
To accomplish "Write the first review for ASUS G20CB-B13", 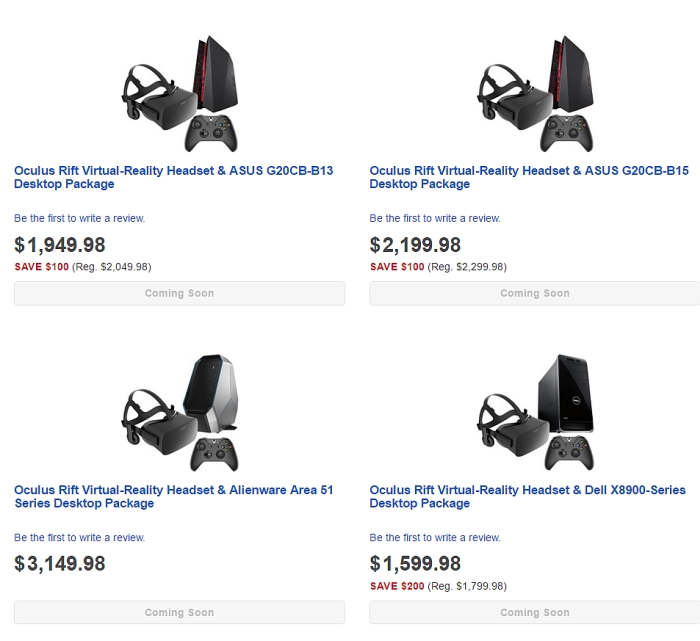I will (x=79, y=218).
